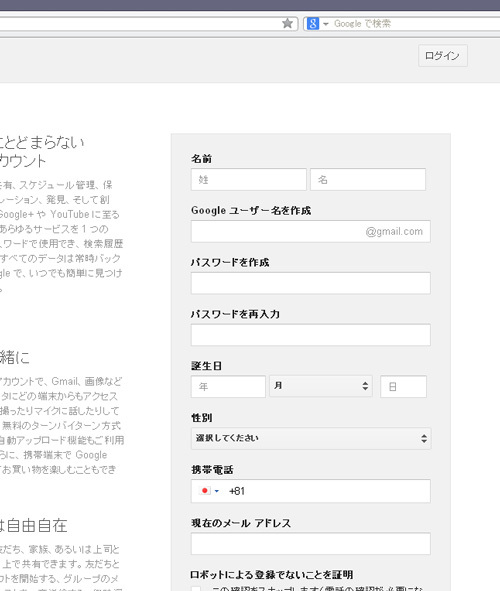Open the birth month 月 dropdown
Viewport: 500px width, 591px height.
[x=321, y=386]
